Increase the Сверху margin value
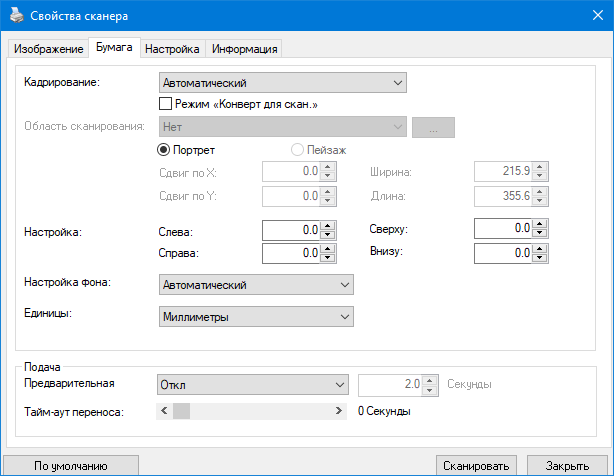 click(538, 225)
